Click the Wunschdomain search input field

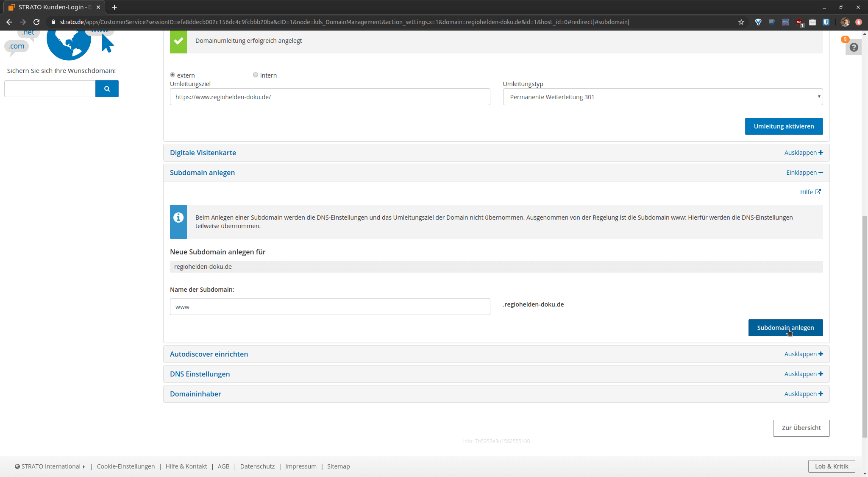(50, 89)
